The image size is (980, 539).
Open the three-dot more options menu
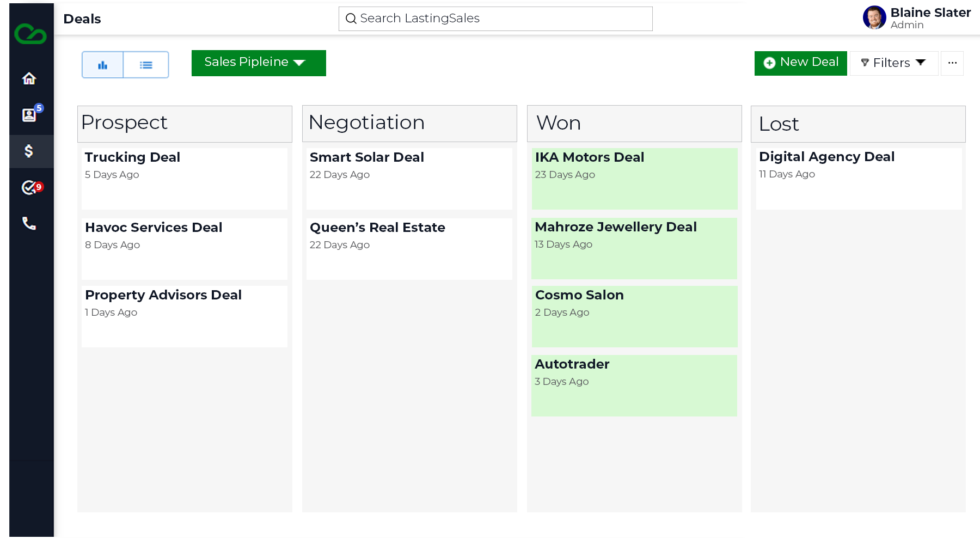tap(952, 63)
